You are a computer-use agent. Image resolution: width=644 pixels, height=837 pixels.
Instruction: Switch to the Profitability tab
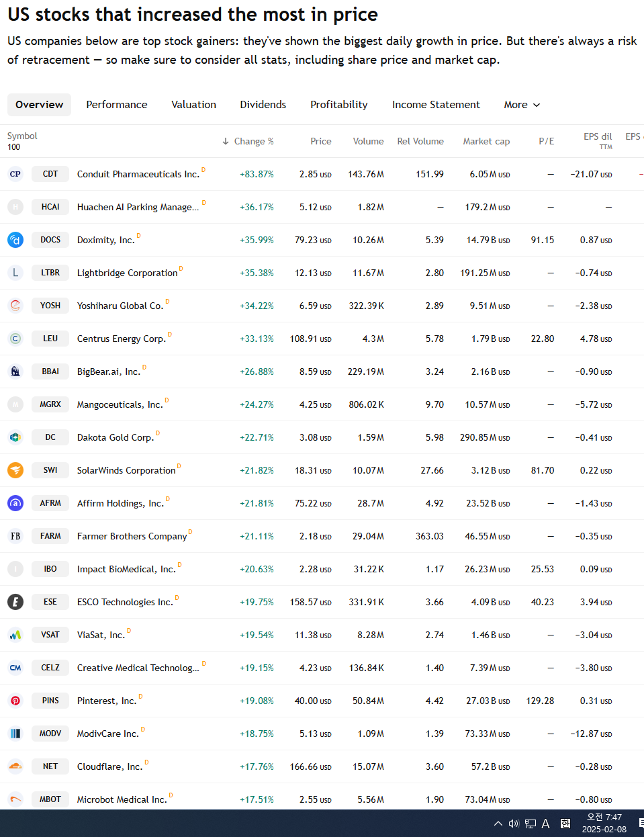339,105
